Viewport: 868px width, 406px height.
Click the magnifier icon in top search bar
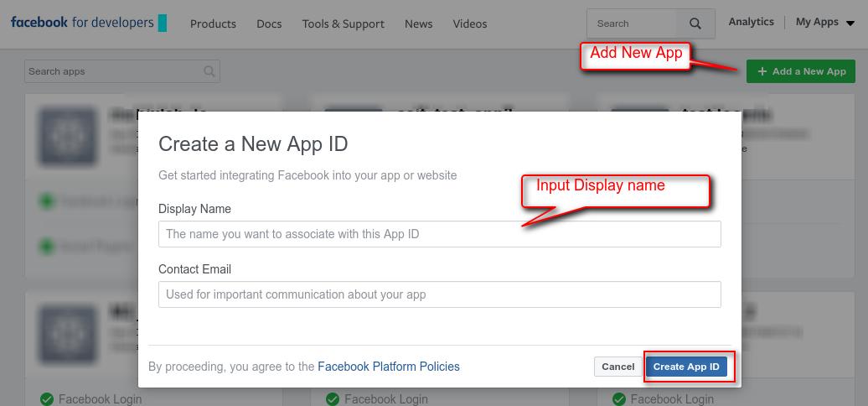695,24
